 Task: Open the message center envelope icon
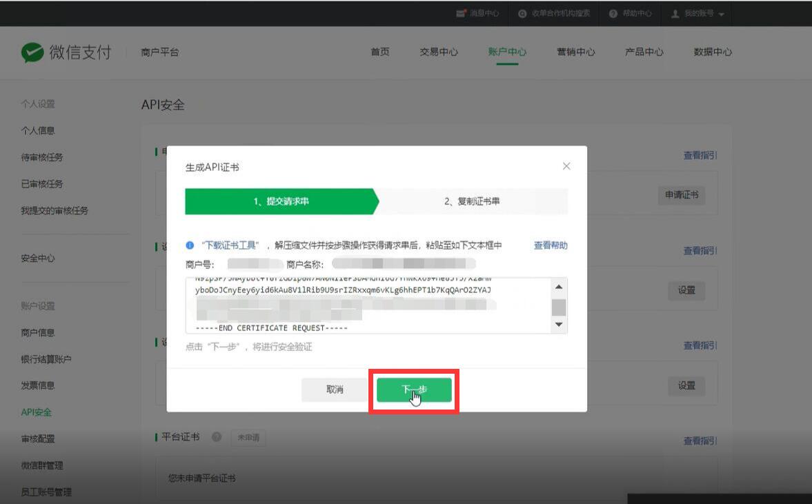(461, 14)
